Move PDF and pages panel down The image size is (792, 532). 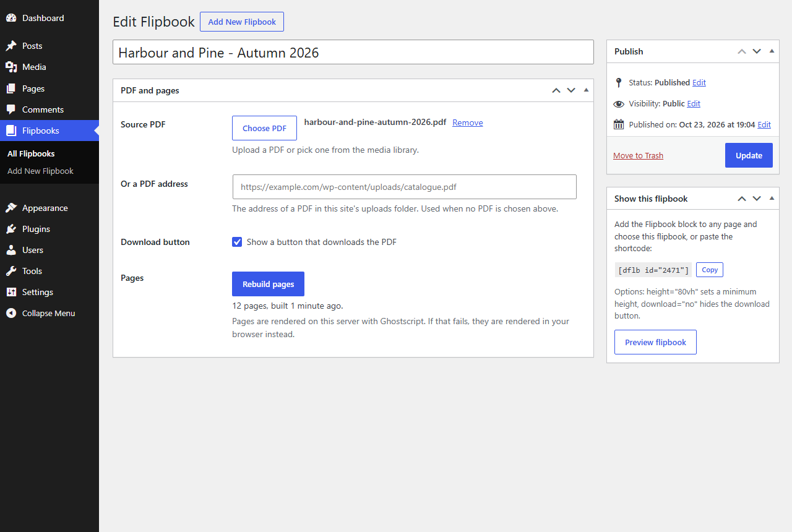click(x=571, y=90)
